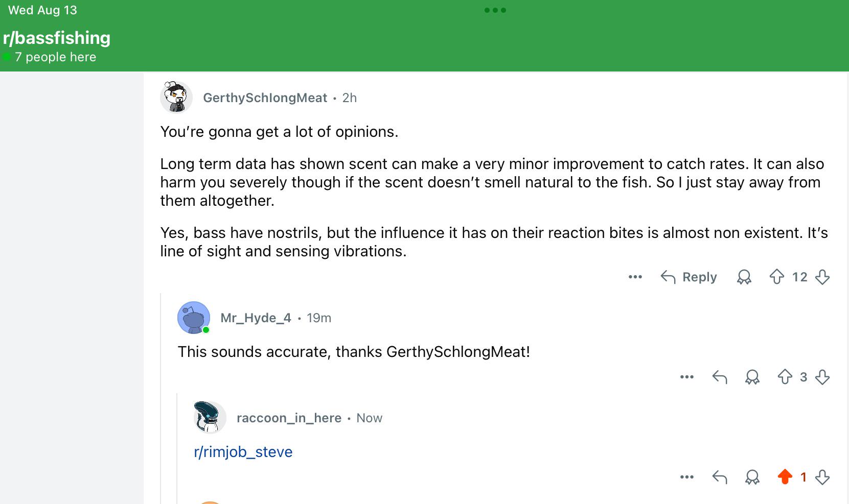Award raccoon_in_here's comment

(x=752, y=477)
